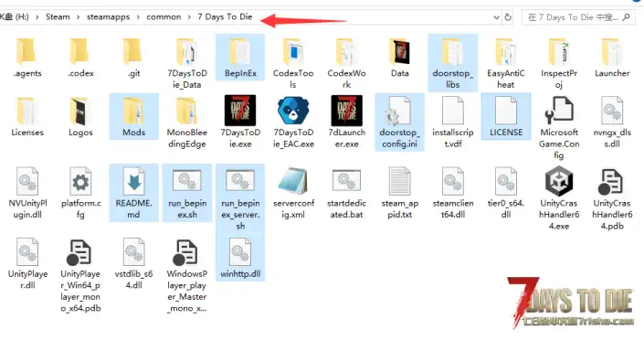
Task: Select MicrosoftGame.Config file
Action: click(559, 128)
